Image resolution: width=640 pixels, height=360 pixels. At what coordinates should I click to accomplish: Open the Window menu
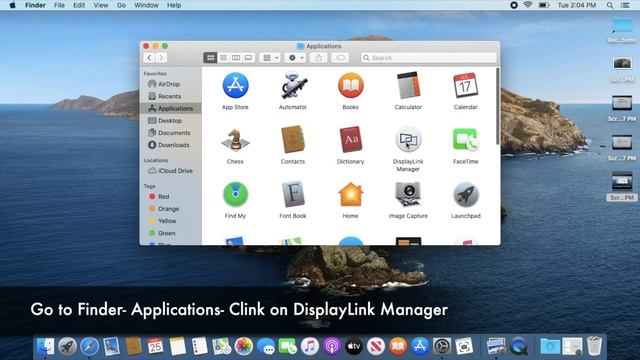pos(146,5)
